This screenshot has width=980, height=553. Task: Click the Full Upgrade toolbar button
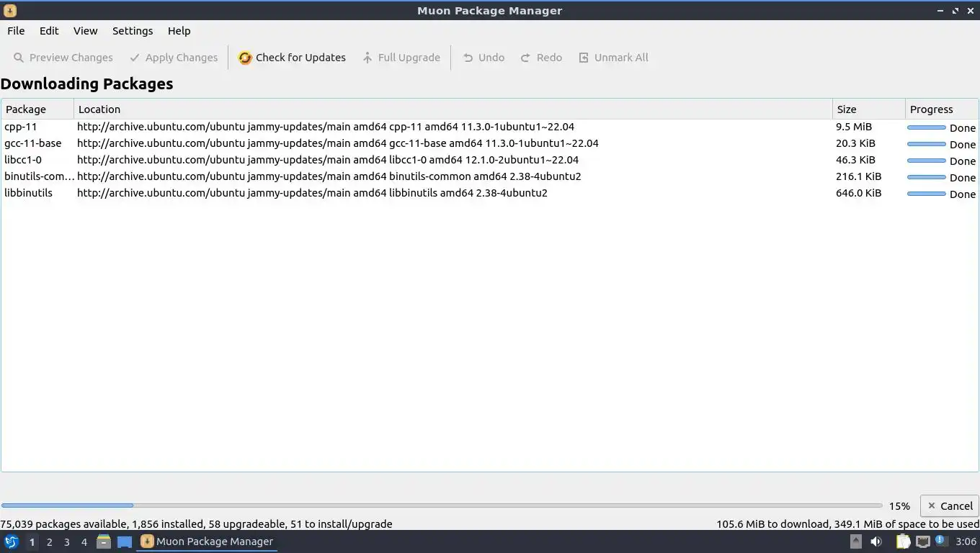(401, 58)
